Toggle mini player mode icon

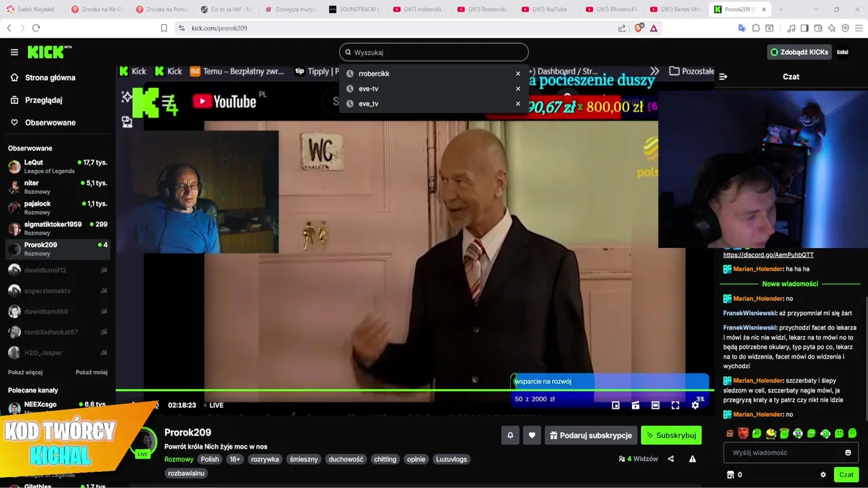[616, 405]
